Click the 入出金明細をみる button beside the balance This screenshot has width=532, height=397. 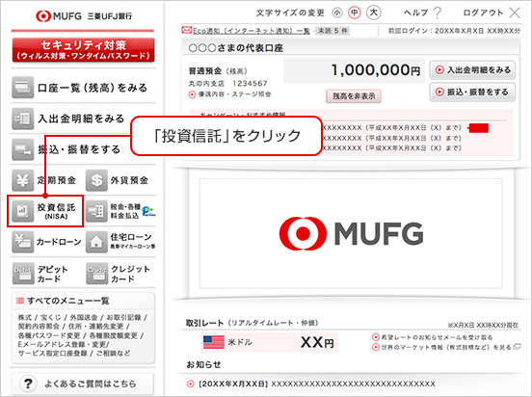click(472, 70)
